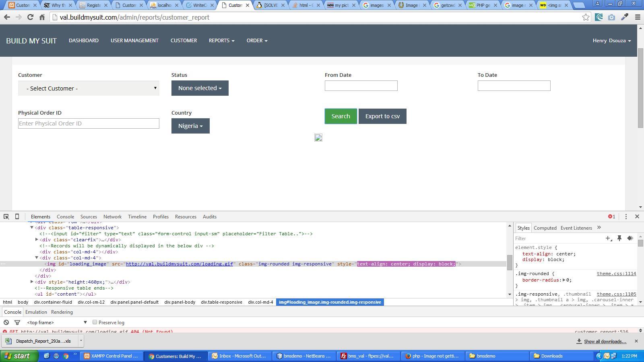This screenshot has height=362, width=644.
Task: Switch to bmsdemo - NetBeans taskbar item
Action: coord(304,356)
